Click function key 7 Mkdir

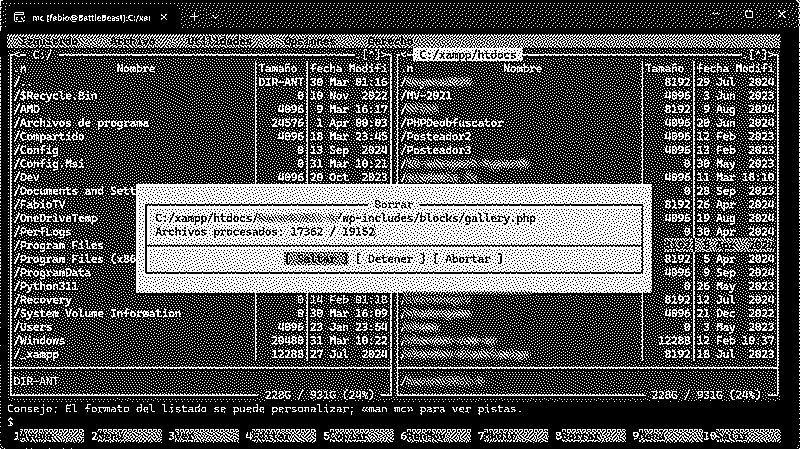pos(514,436)
